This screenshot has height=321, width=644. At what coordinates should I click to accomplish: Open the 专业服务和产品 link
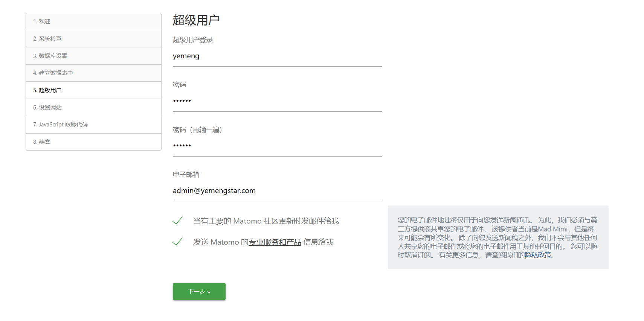(x=275, y=242)
